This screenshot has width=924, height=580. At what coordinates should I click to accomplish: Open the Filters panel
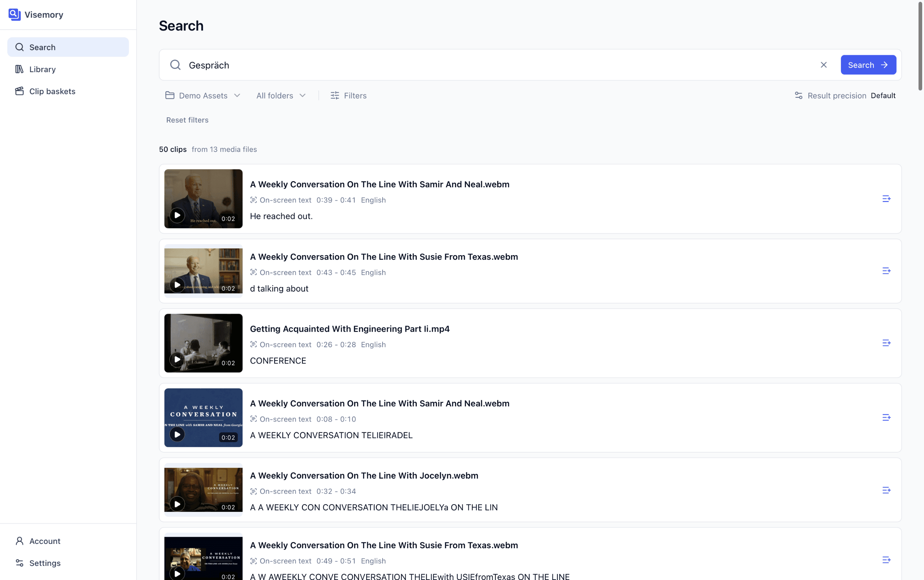click(348, 96)
